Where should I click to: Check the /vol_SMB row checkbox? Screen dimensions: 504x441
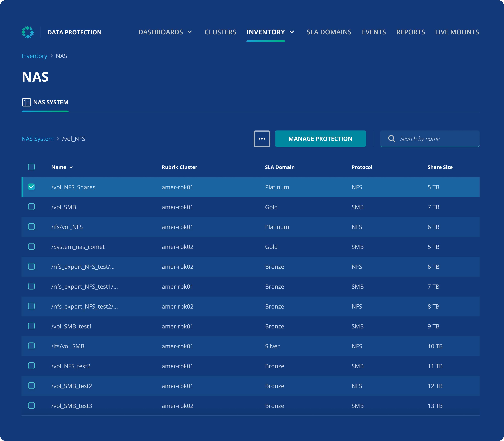(x=32, y=207)
